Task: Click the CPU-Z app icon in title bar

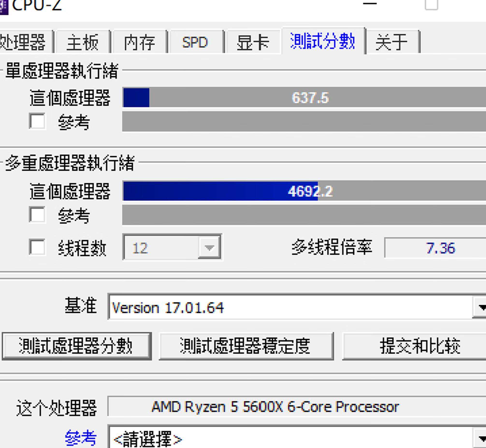Action: [x=3, y=7]
